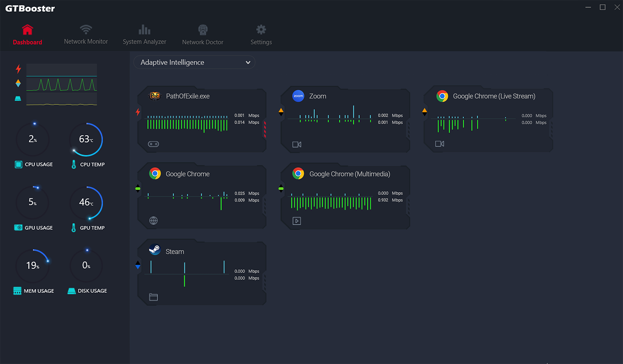Toggle the red lightning priority on PathOfExile
The width and height of the screenshot is (623, 364).
pos(138,112)
